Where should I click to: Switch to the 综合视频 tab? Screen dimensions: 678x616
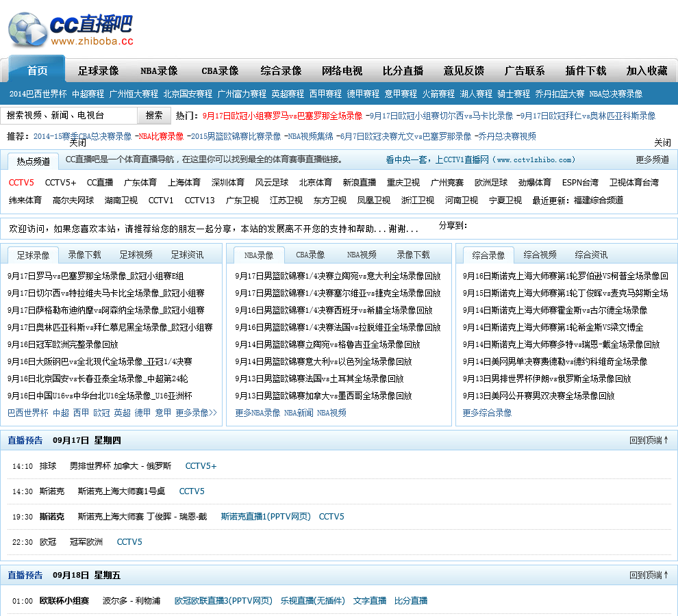pyautogui.click(x=540, y=255)
